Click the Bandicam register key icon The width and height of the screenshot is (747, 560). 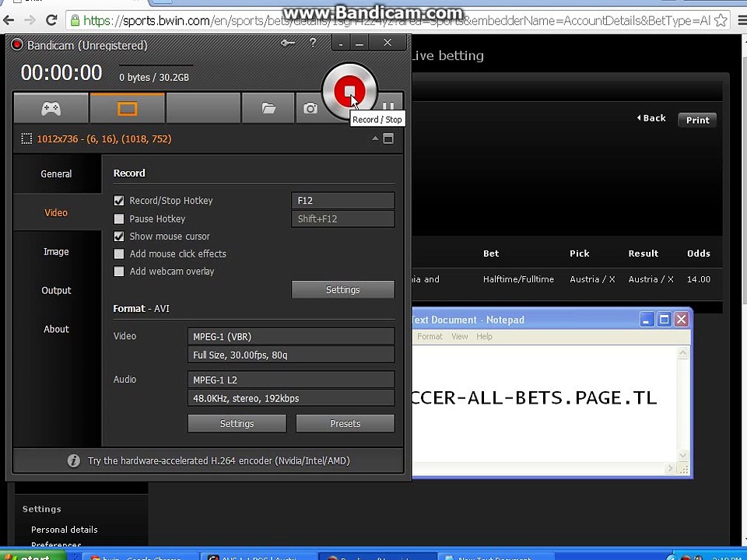click(x=287, y=44)
